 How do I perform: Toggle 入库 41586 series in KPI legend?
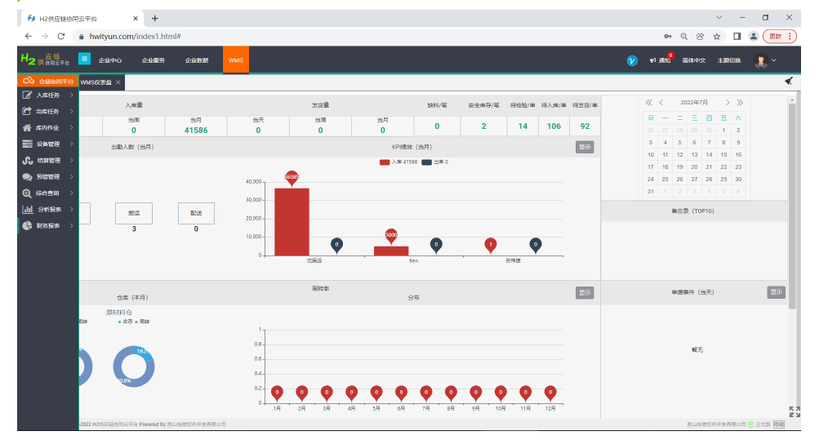tap(399, 162)
